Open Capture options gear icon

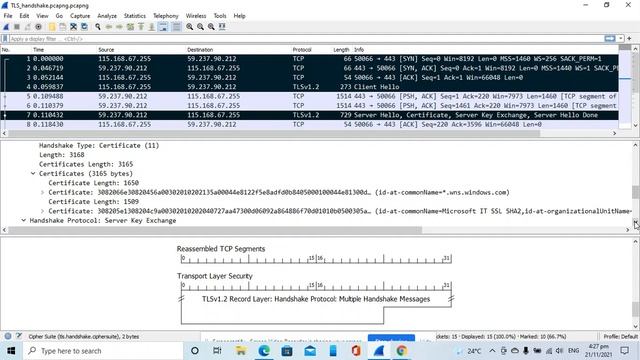pos(38,27)
